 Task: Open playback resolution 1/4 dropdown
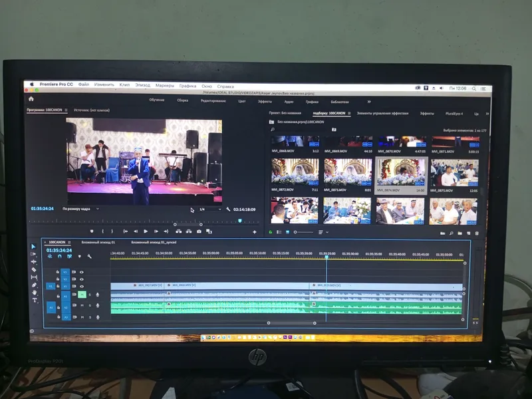pos(210,209)
